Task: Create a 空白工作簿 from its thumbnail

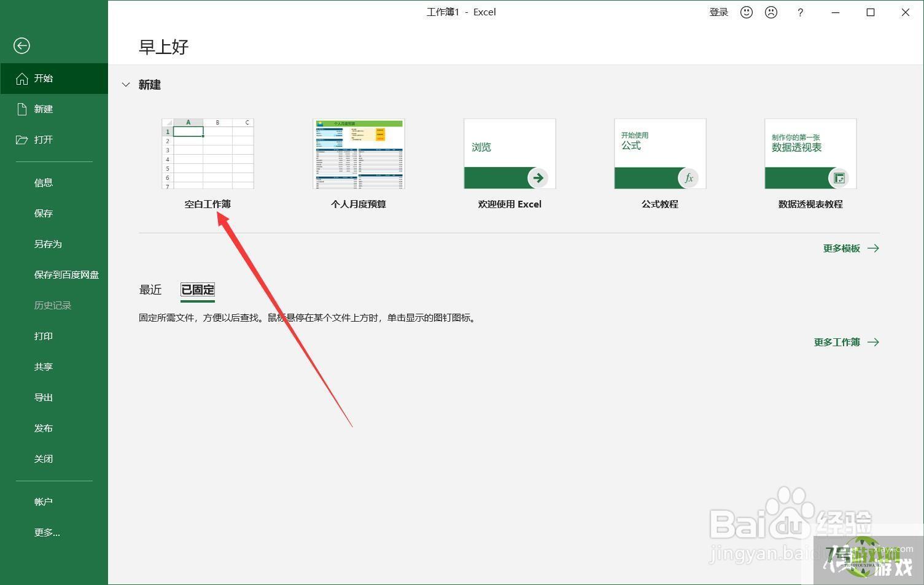Action: (x=208, y=153)
